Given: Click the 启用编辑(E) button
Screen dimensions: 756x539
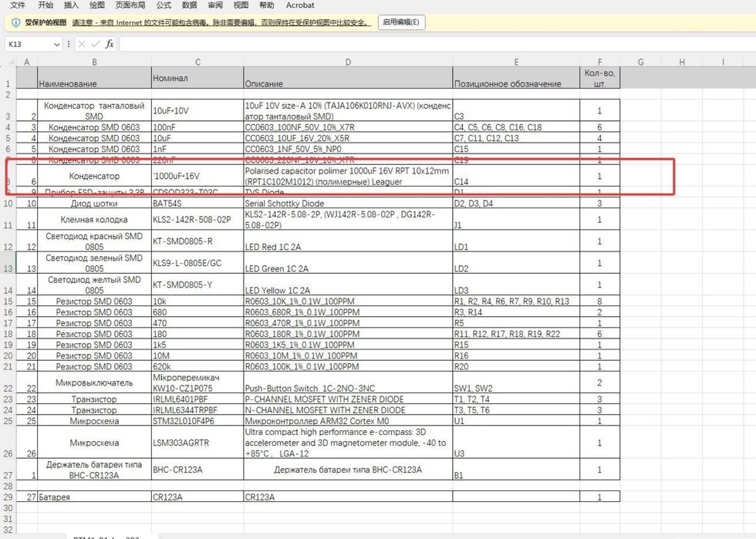Looking at the screenshot, I should point(401,22).
